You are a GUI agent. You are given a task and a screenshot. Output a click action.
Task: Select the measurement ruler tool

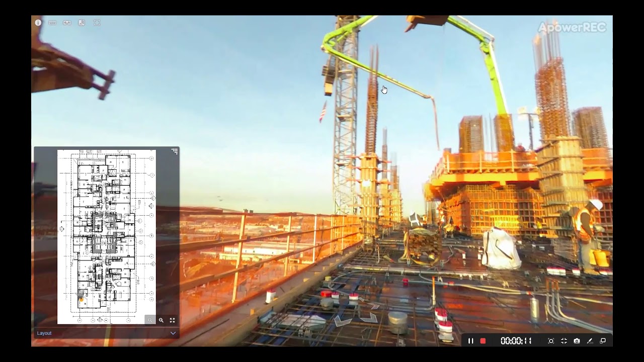(x=52, y=23)
